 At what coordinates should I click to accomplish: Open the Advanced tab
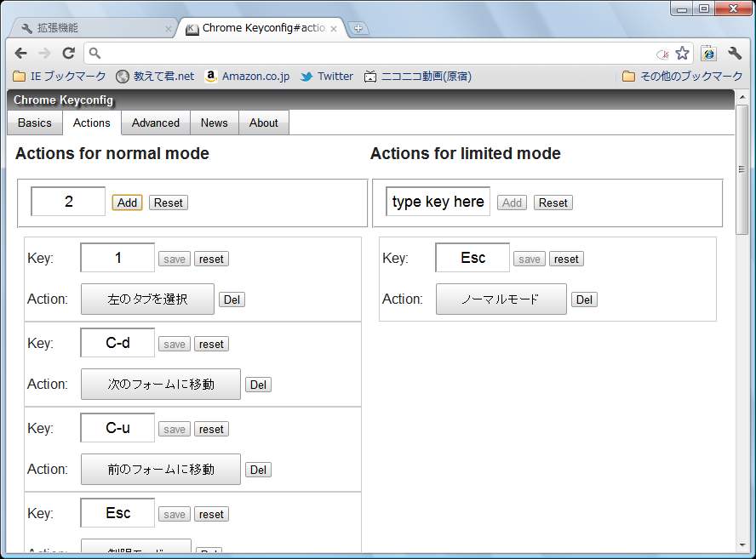[156, 123]
